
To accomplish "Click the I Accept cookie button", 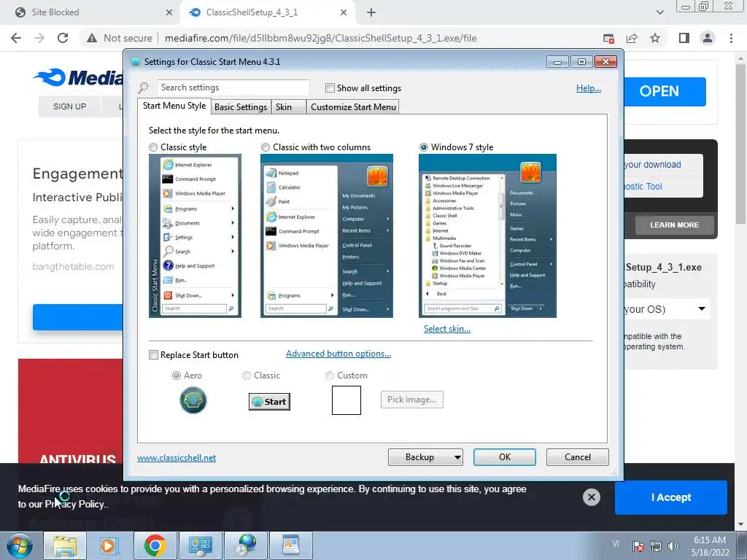I will point(671,497).
